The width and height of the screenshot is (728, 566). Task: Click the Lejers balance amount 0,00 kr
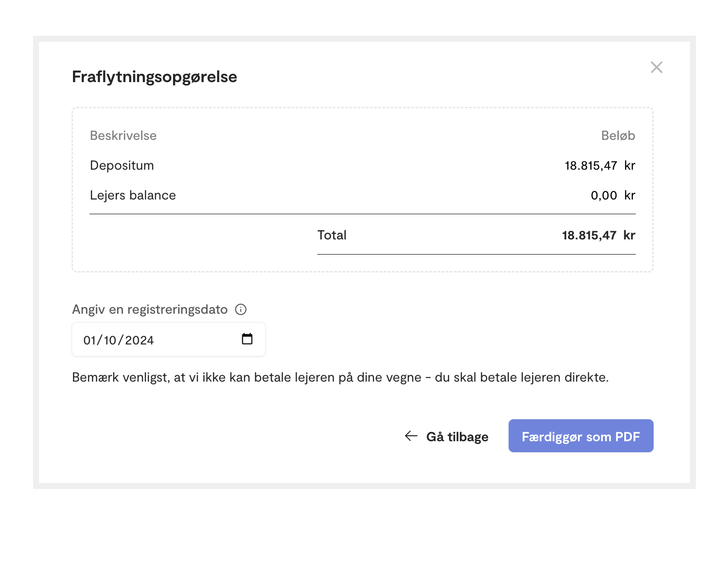pyautogui.click(x=613, y=195)
